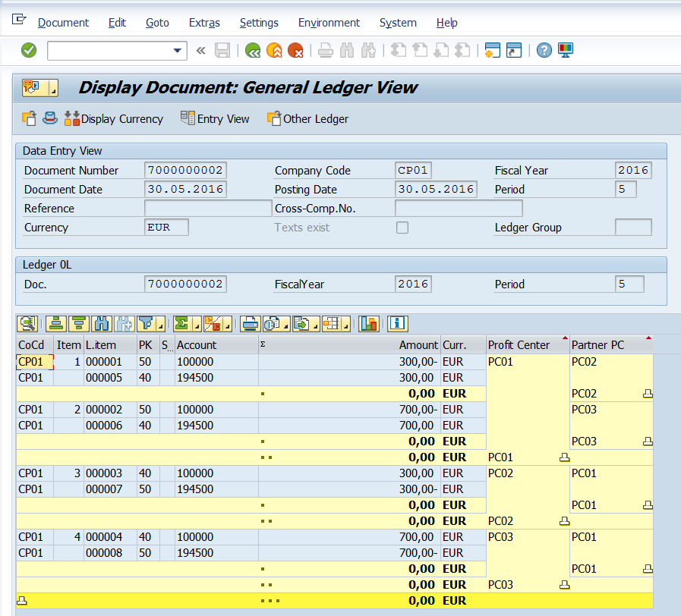Click the Create New Session icon

coord(493,50)
